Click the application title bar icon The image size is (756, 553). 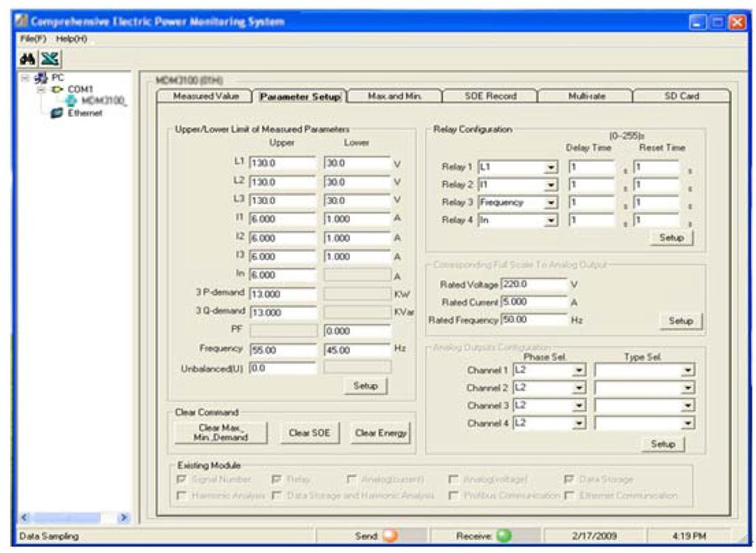(x=21, y=21)
